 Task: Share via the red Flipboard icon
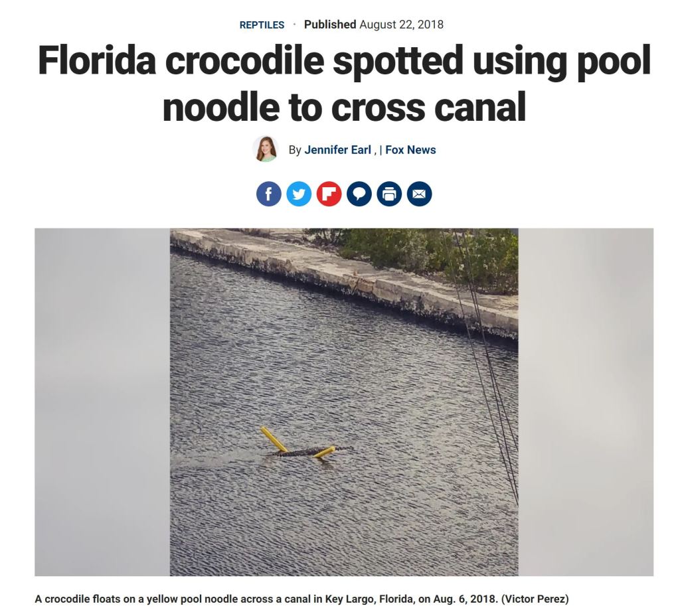click(329, 194)
